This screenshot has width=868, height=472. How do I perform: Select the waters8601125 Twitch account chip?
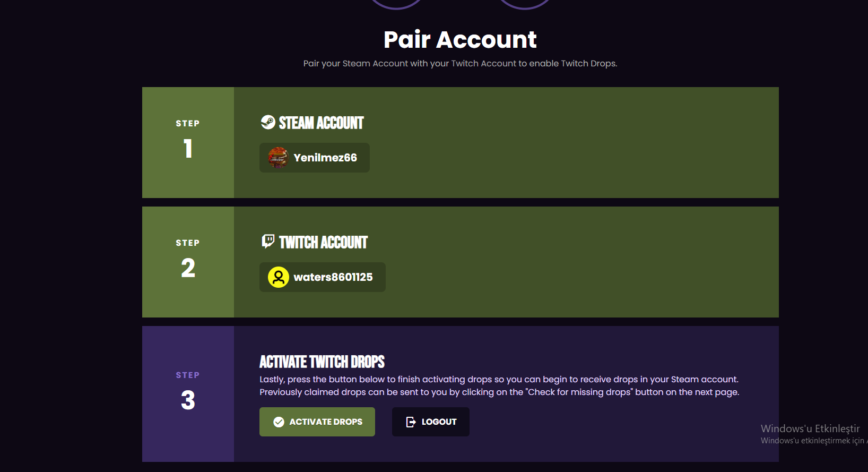(323, 277)
